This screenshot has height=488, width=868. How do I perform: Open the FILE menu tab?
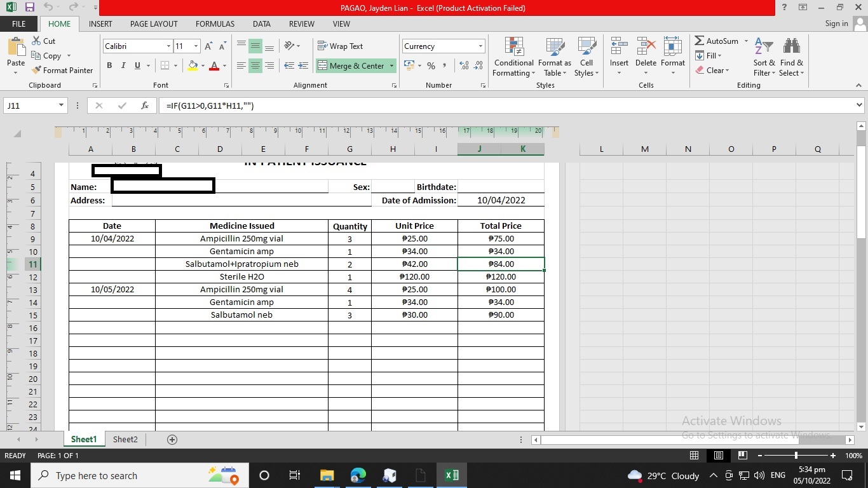(19, 24)
